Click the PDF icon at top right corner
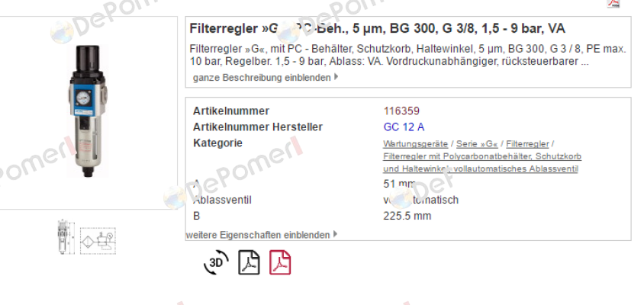This screenshot has width=644, height=305. tap(613, 3)
